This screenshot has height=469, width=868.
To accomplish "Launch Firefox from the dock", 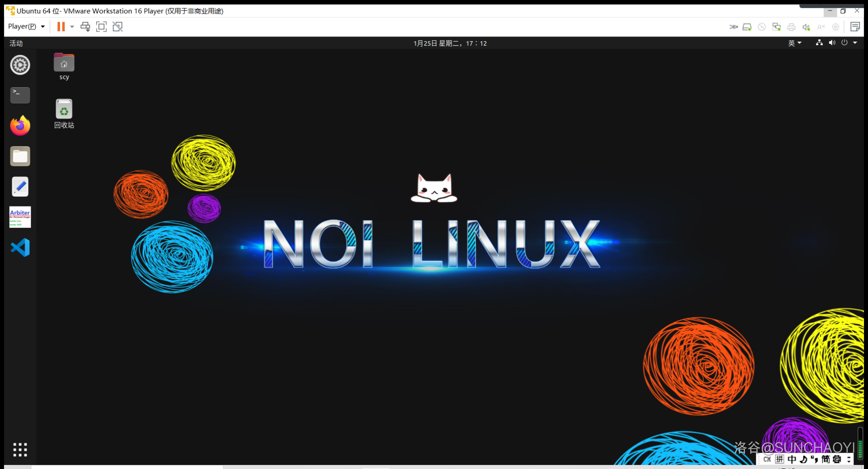I will click(20, 126).
